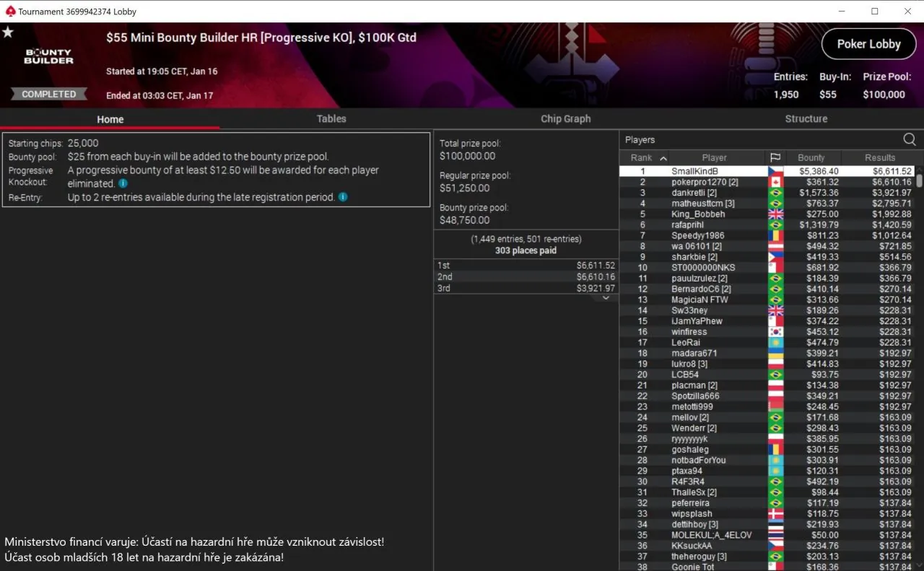924x571 pixels.
Task: Open the player search magnifier
Action: coord(910,139)
